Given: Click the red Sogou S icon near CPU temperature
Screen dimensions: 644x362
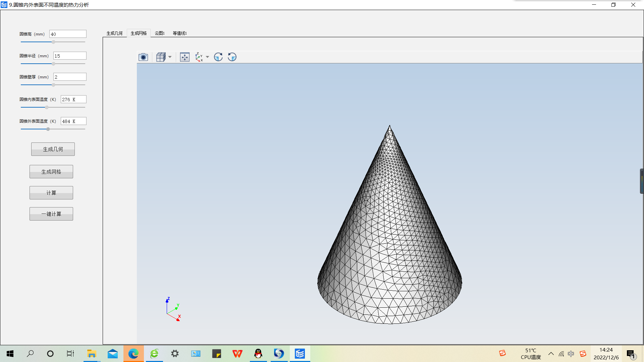Looking at the screenshot, I should coord(502,353).
